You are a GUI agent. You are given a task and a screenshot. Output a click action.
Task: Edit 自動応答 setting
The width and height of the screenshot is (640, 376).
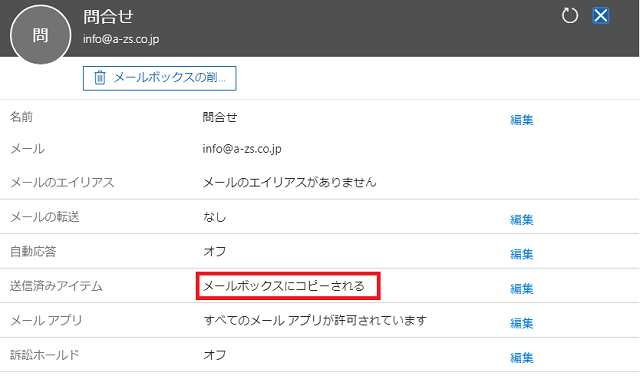coord(522,254)
